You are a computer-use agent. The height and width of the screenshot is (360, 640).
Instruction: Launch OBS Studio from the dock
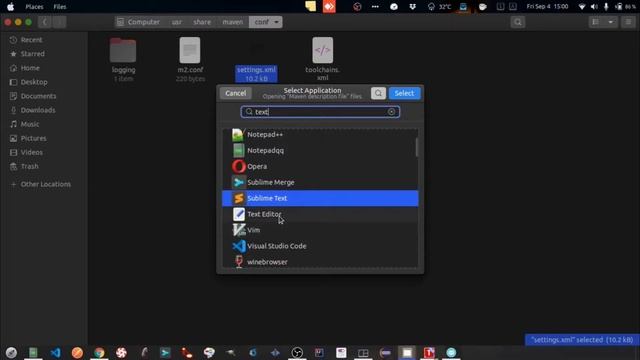pos(297,352)
